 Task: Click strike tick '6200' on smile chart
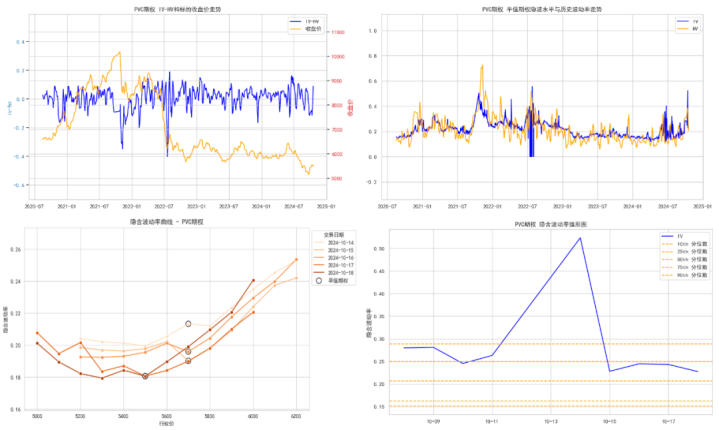pyautogui.click(x=296, y=416)
